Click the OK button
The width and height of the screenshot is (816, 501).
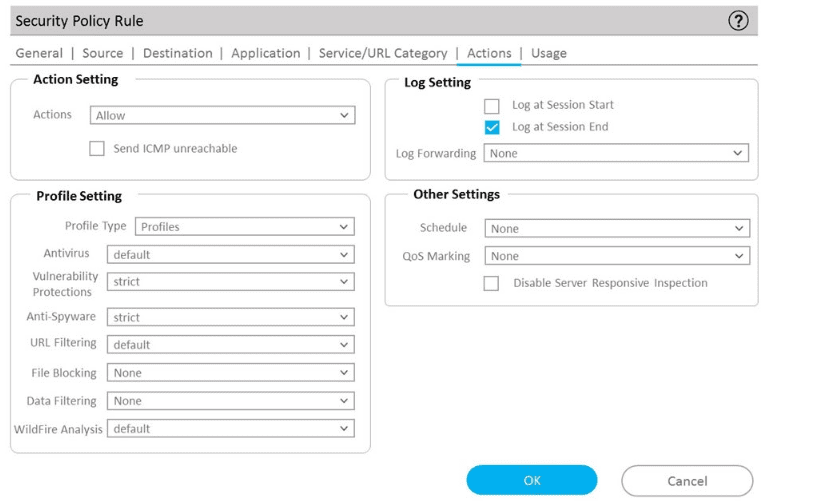click(531, 481)
